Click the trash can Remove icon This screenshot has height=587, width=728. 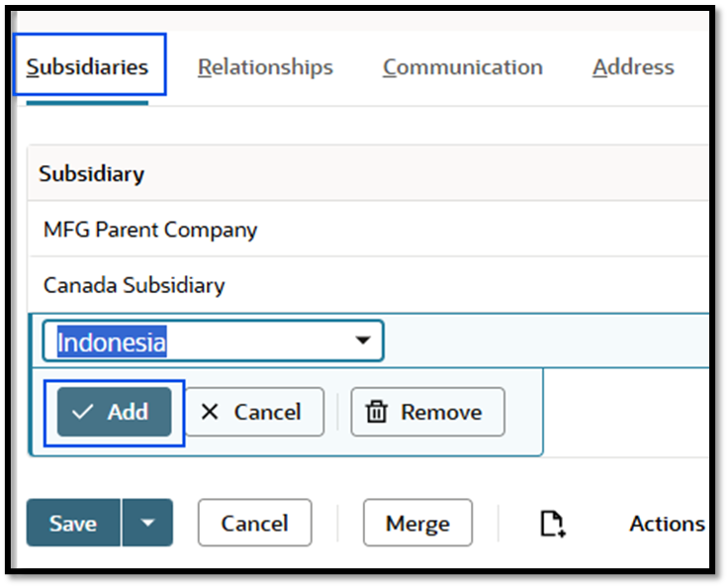377,412
